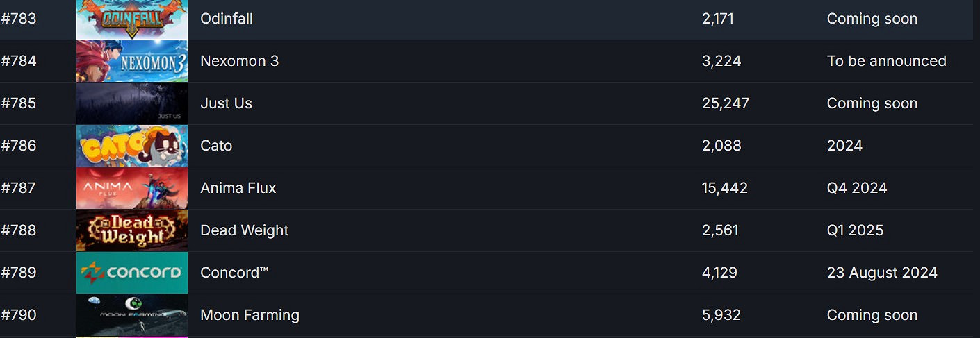Open the Moon Farming thumbnail
This screenshot has height=338, width=980.
(x=132, y=315)
